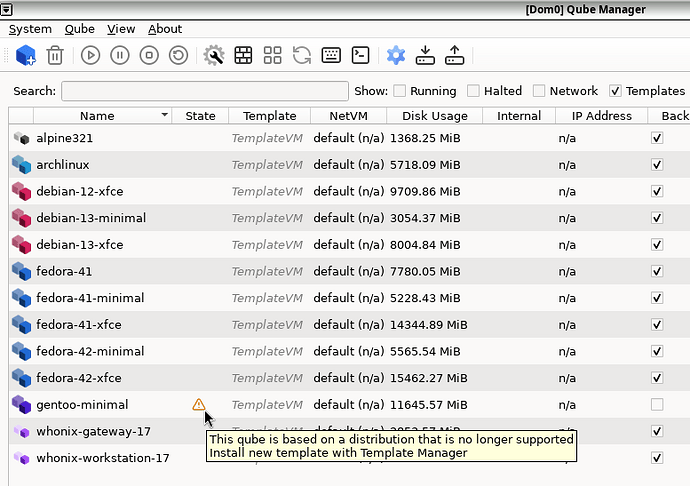Click the alpine321 gray cube icon
This screenshot has width=690, height=486.
(x=21, y=138)
